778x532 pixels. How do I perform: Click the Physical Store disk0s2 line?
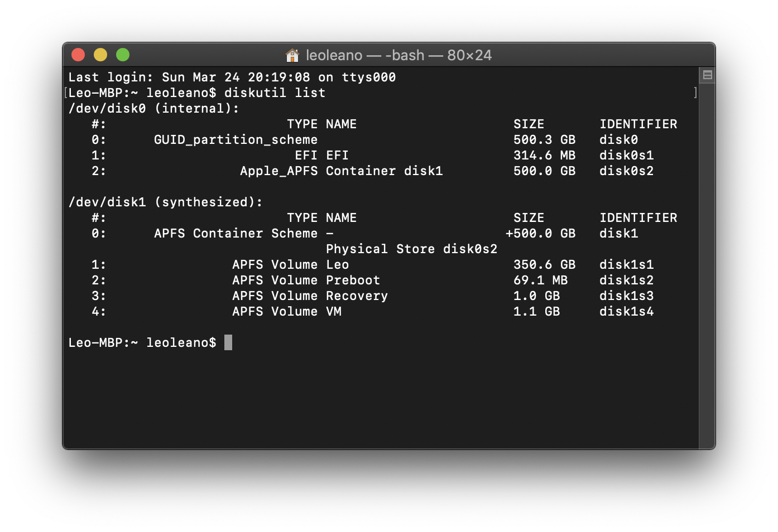tap(411, 249)
